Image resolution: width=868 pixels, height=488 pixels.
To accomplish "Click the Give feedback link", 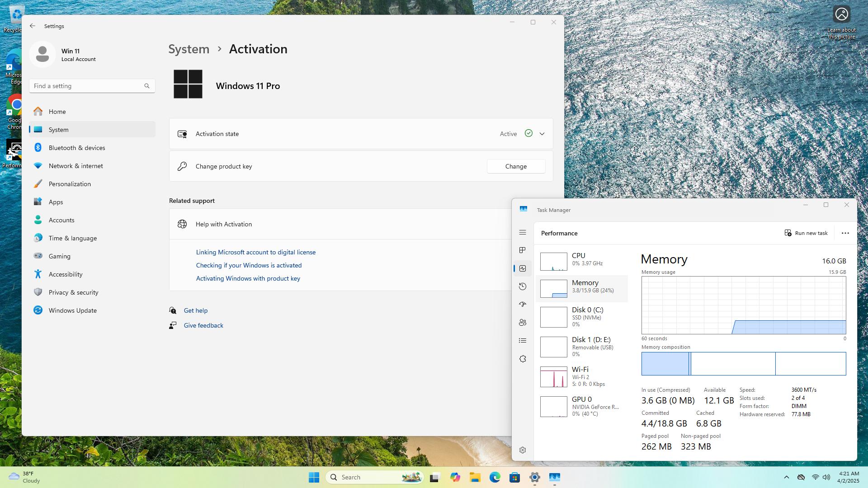I will pyautogui.click(x=203, y=325).
